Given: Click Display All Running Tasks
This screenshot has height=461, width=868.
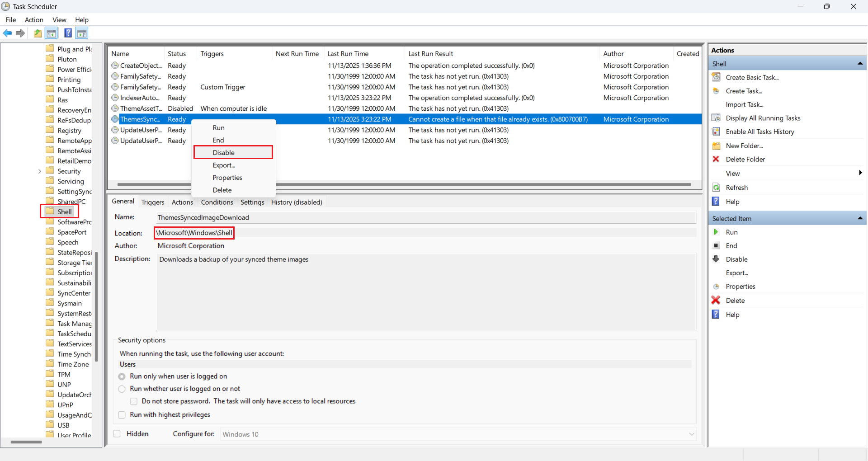Looking at the screenshot, I should [763, 118].
